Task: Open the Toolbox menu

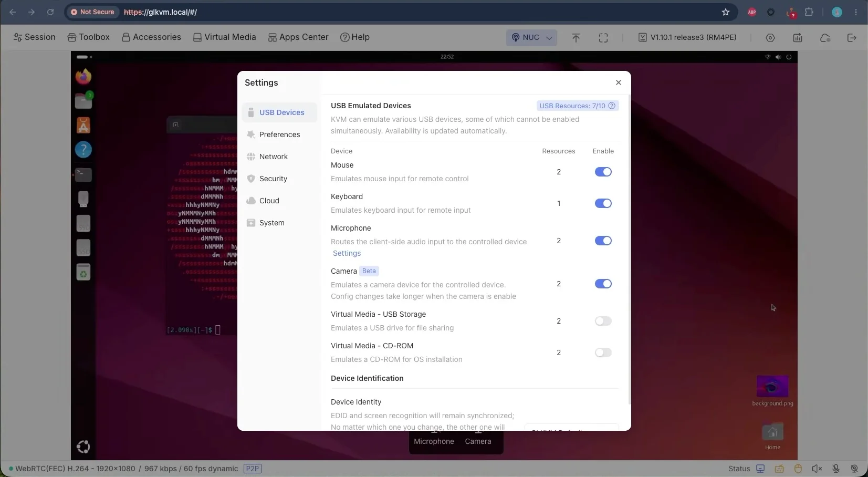Action: click(x=88, y=37)
